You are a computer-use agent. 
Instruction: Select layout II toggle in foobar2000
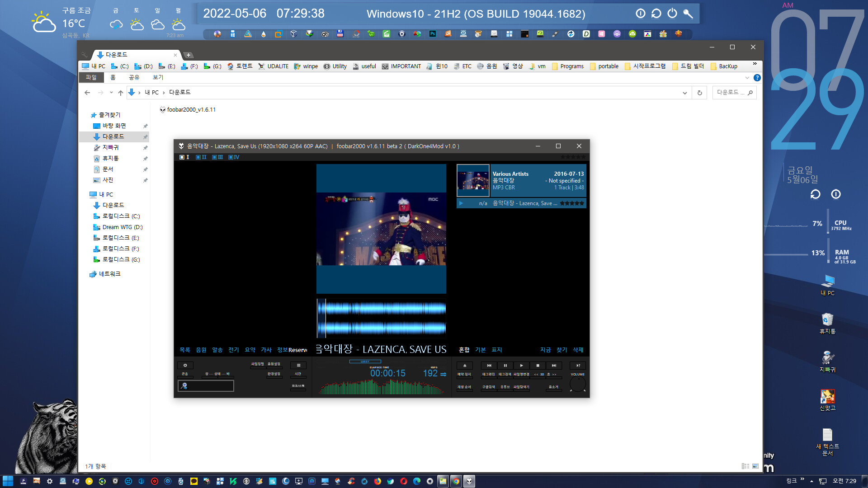click(201, 157)
